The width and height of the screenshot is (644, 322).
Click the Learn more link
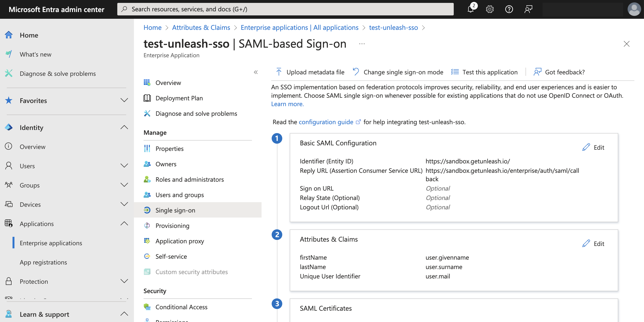point(287,104)
